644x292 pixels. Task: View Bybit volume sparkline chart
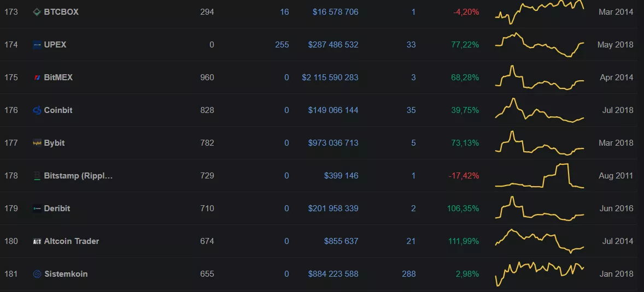coord(540,143)
